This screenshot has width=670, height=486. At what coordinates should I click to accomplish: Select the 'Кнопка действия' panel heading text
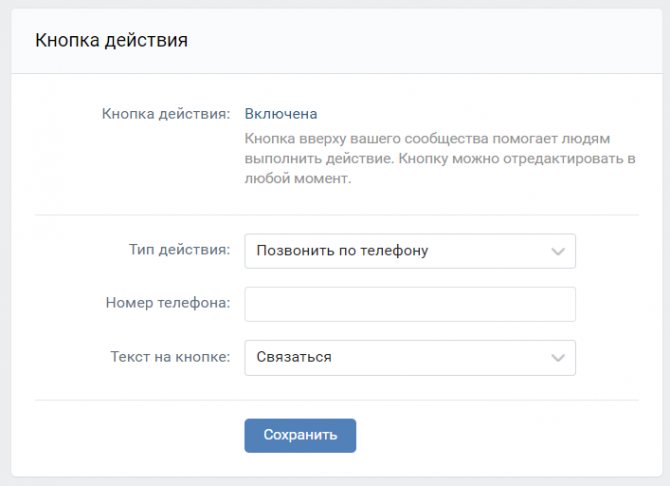coord(111,40)
